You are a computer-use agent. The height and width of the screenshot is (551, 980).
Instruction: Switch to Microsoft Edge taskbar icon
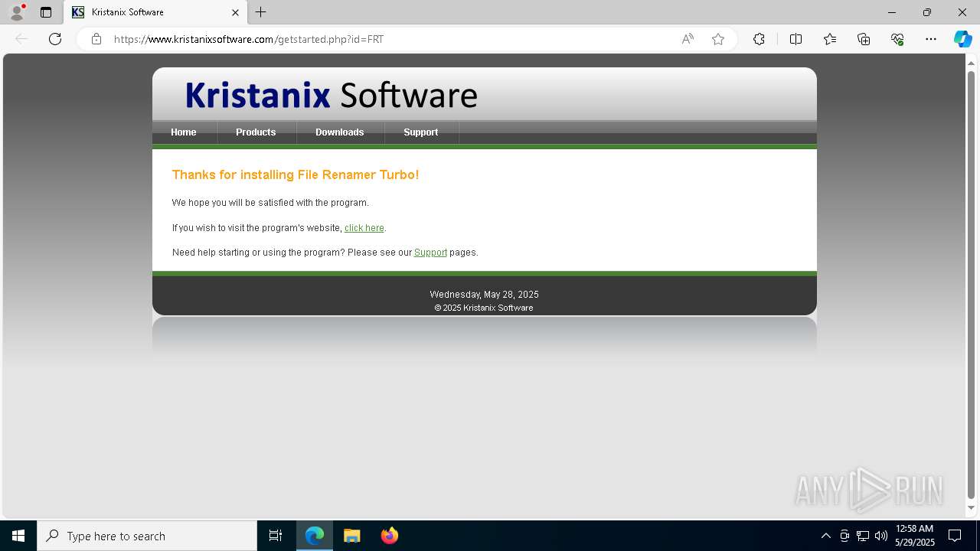(x=315, y=536)
